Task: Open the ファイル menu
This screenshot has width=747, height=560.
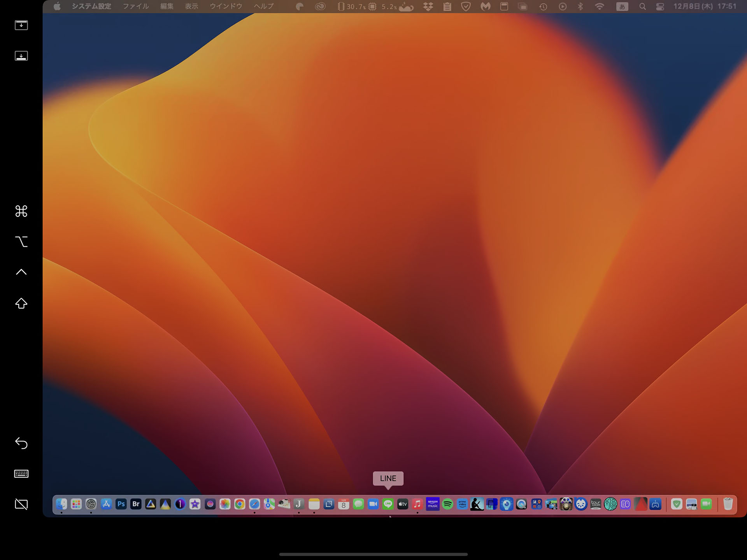Action: click(x=135, y=6)
